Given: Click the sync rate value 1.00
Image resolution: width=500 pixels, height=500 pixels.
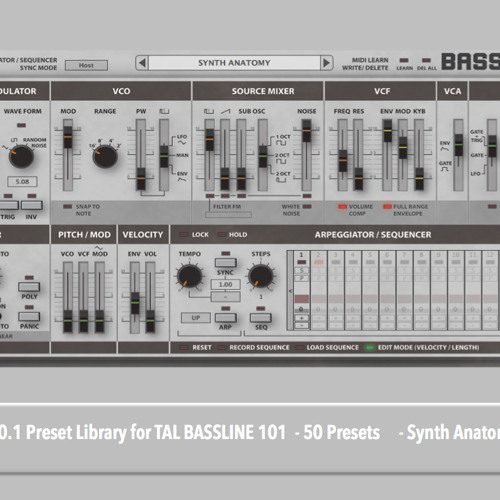Looking at the screenshot, I should [x=226, y=285].
